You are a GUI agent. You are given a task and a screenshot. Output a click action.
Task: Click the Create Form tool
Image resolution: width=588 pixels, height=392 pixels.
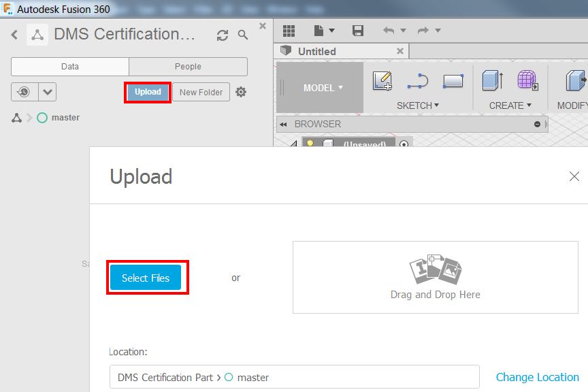point(527,80)
